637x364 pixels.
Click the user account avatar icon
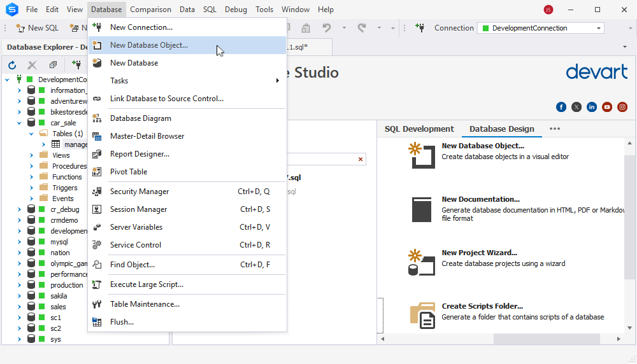point(548,10)
